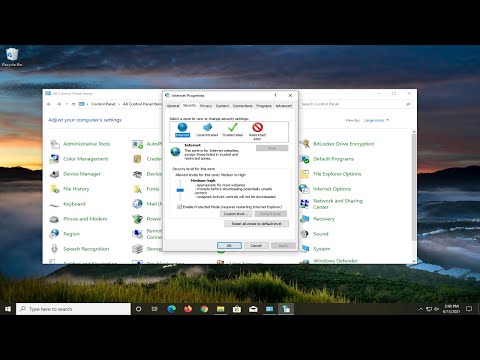Open Sound speaker icon in Control Panel
The height and width of the screenshot is (360, 480).
(304, 234)
